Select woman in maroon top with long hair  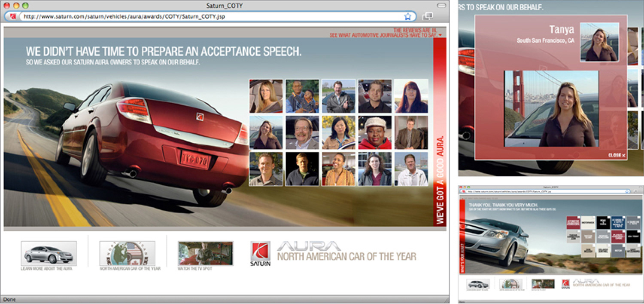pyautogui.click(x=375, y=169)
